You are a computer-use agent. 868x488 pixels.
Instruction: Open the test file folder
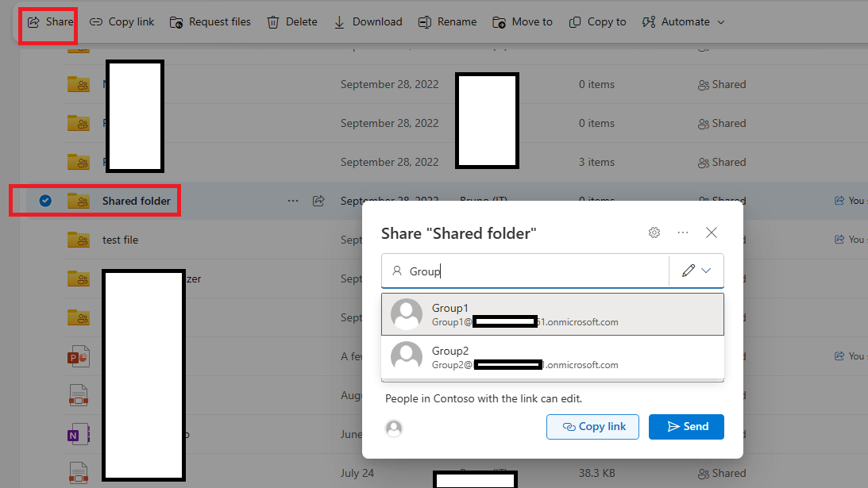pyautogui.click(x=120, y=240)
